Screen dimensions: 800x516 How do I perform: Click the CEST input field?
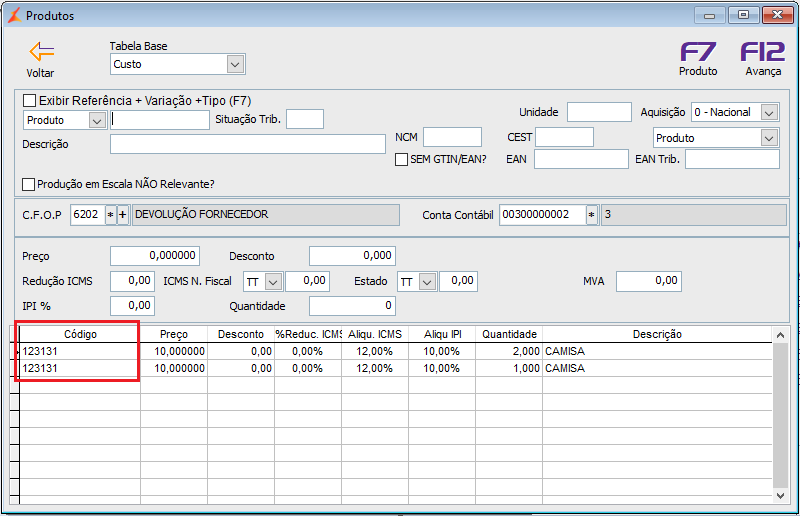[x=564, y=137]
